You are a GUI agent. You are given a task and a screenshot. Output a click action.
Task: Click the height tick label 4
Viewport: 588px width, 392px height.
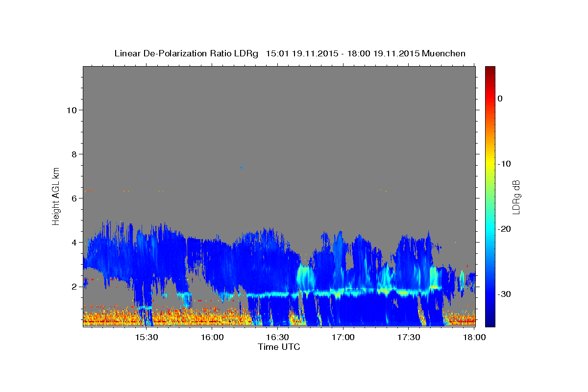pos(74,243)
